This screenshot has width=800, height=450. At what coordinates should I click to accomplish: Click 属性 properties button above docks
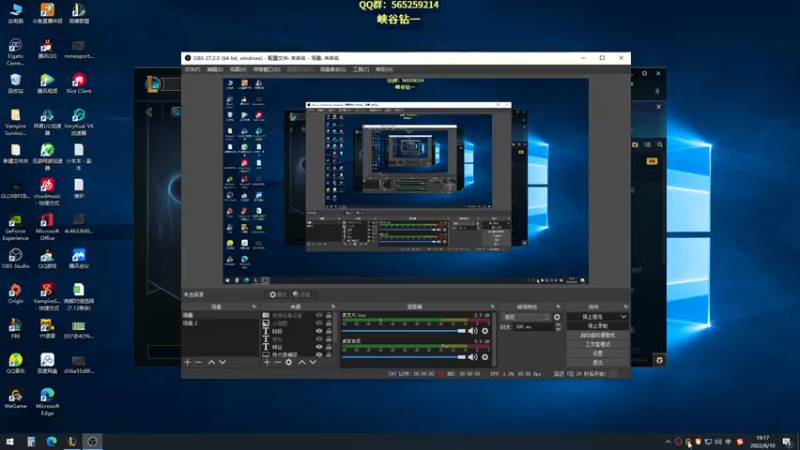278,294
